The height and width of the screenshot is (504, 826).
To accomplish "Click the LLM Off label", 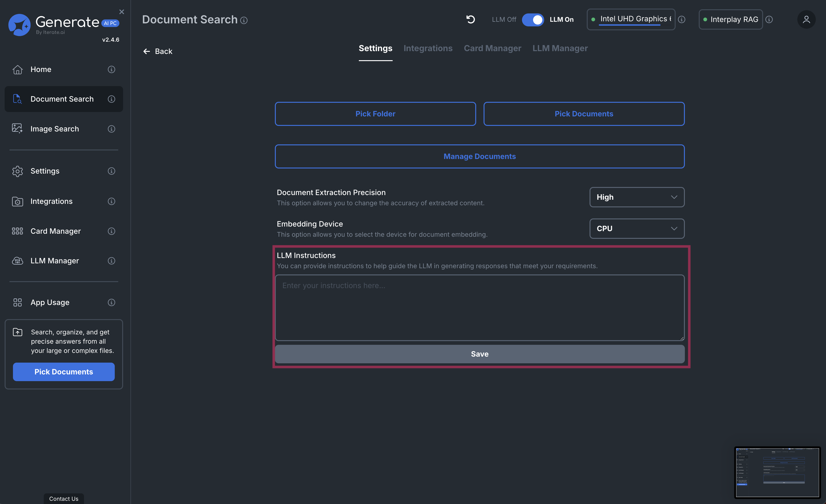I will click(504, 19).
